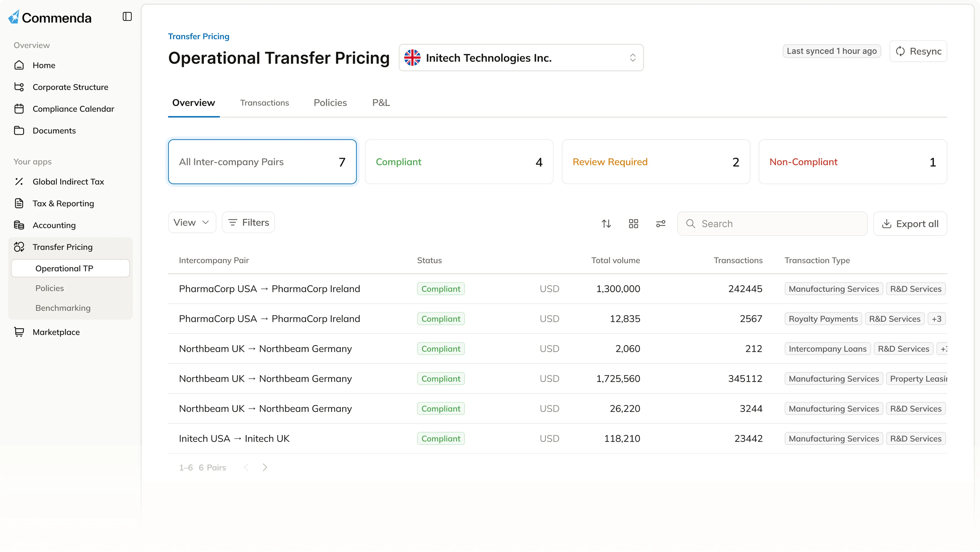Open Global Indirect Tax app
This screenshot has height=552, width=980.
click(68, 182)
